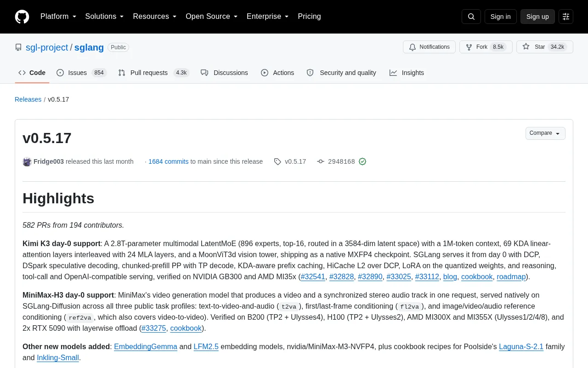Fork the sglang repository
This screenshot has width=588, height=368.
pos(486,47)
